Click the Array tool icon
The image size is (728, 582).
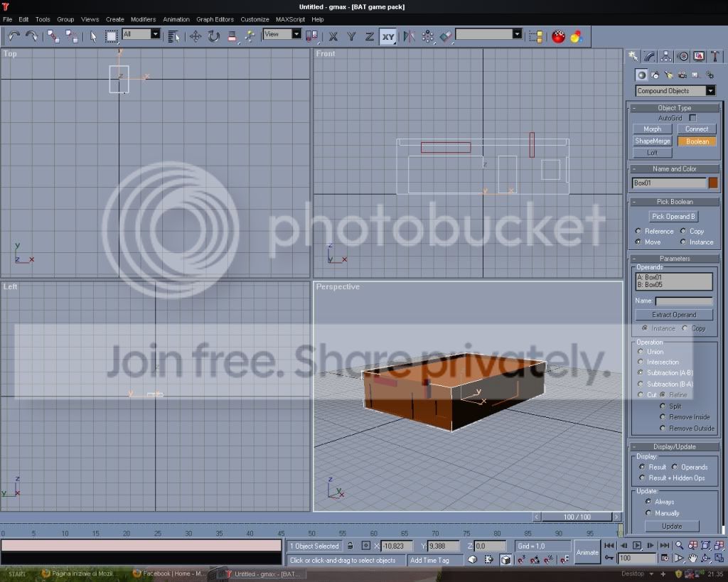coord(427,36)
